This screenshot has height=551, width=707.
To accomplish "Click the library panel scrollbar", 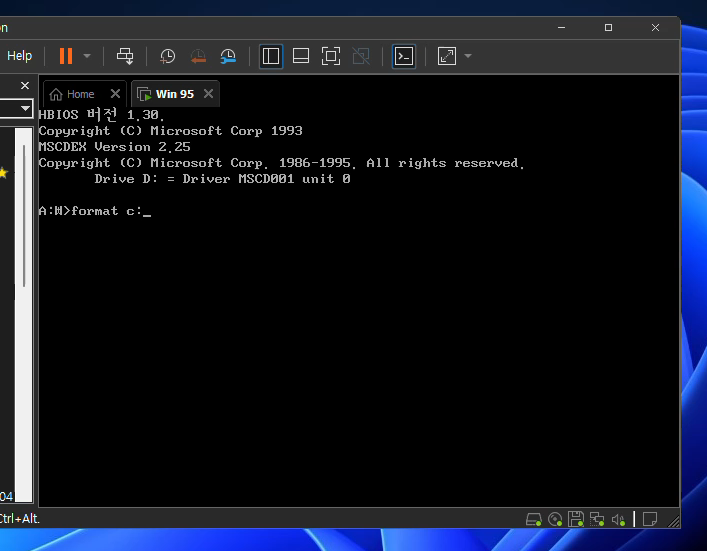I will 24,216.
